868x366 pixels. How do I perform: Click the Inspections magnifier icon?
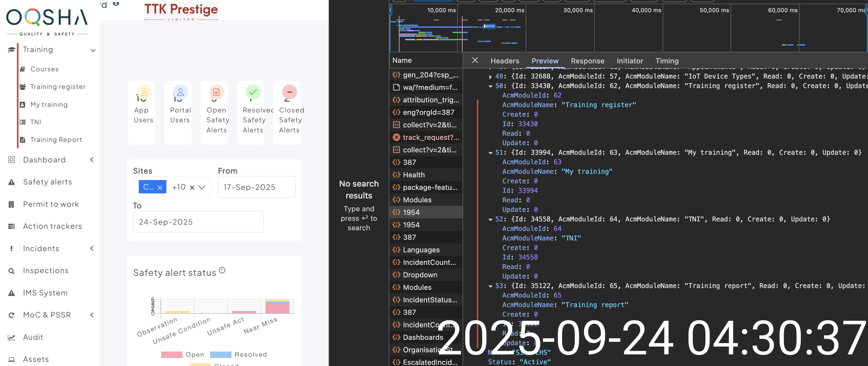11,271
